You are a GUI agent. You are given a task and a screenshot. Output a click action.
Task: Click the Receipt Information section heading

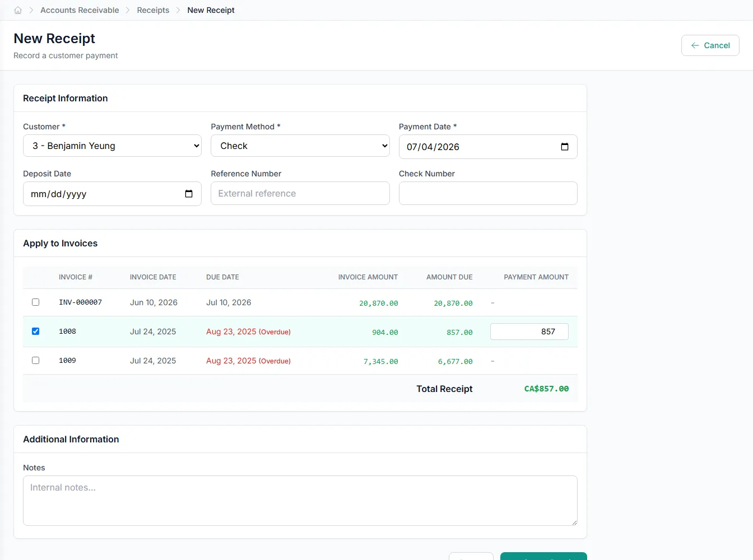(x=66, y=98)
